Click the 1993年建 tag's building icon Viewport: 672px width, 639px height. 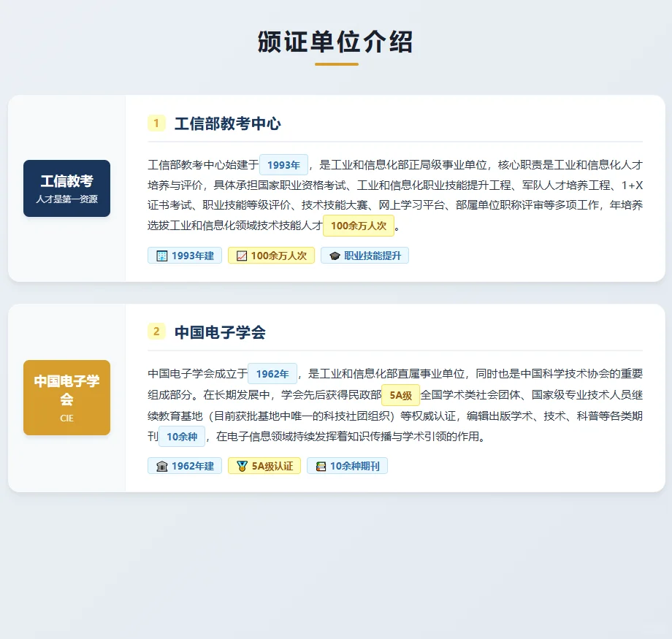click(x=162, y=256)
